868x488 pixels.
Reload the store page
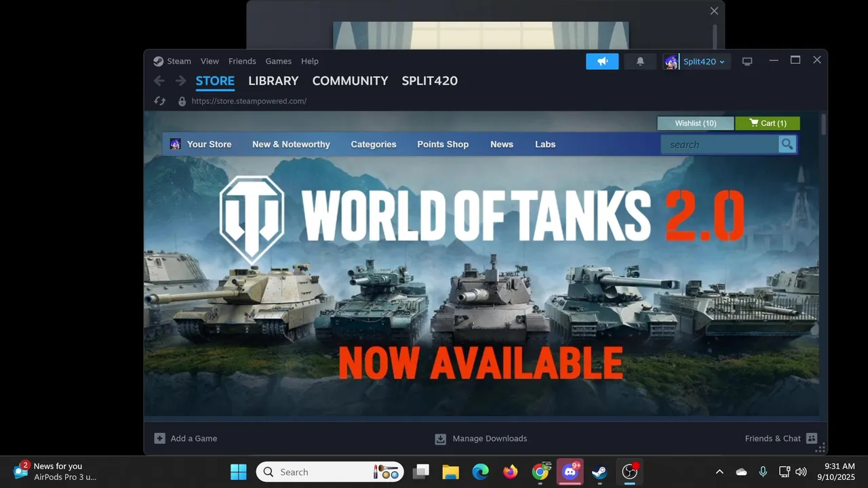coord(160,101)
